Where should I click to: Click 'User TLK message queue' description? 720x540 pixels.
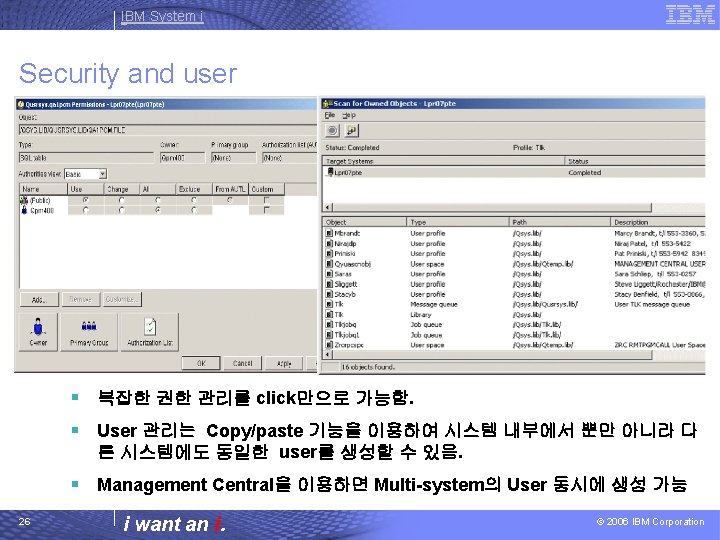(652, 304)
